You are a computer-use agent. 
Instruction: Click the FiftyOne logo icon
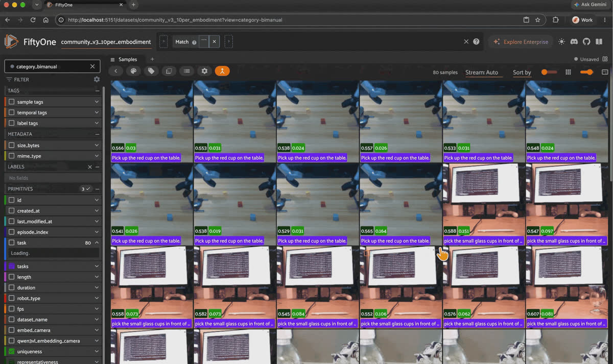pos(12,41)
